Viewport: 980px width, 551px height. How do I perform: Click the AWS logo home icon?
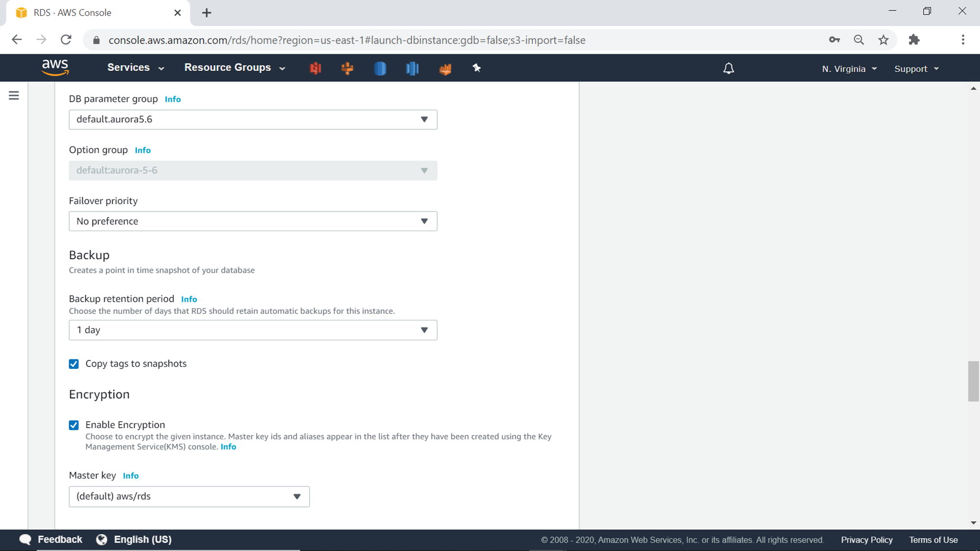point(55,68)
